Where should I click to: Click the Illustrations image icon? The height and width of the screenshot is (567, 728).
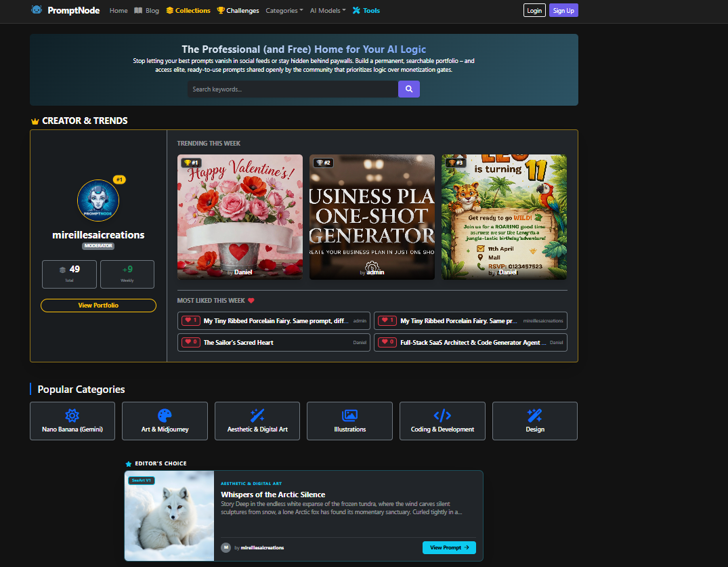tap(349, 415)
